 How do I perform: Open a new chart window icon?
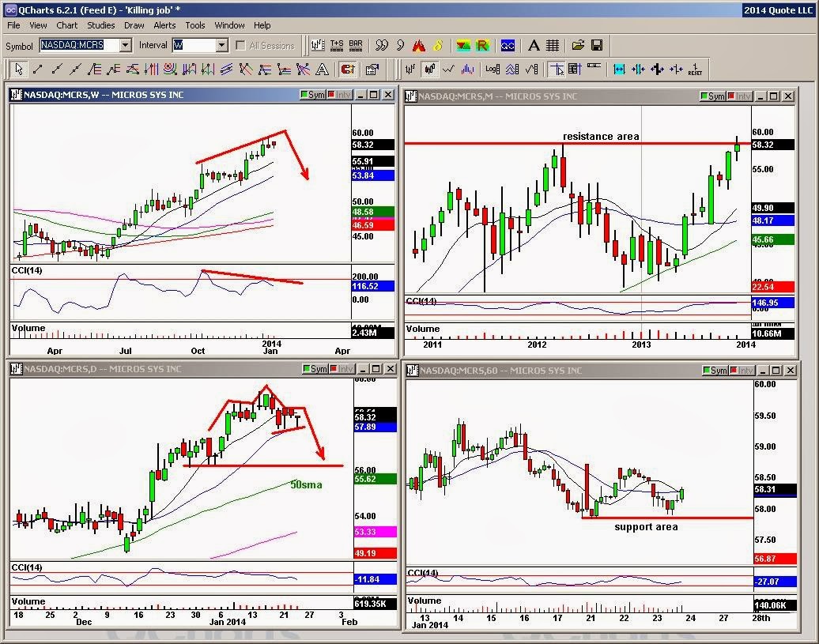pyautogui.click(x=318, y=45)
